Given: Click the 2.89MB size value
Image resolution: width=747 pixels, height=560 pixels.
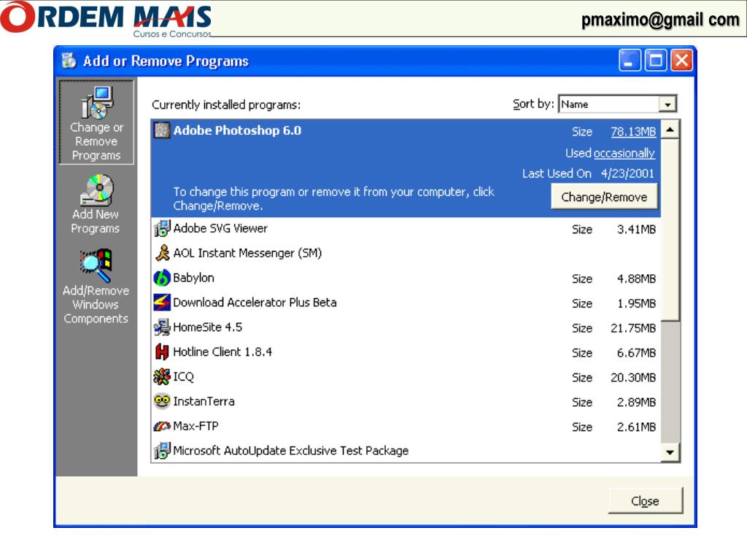Looking at the screenshot, I should click(x=636, y=402).
